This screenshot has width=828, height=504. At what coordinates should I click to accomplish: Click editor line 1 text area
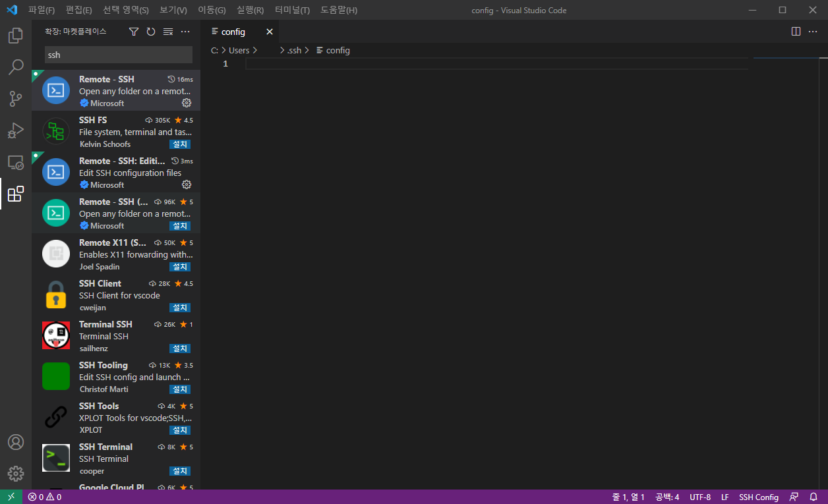pos(497,64)
